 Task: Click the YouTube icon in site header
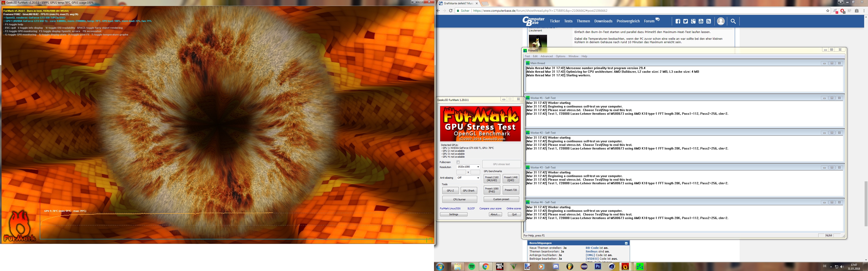click(701, 21)
